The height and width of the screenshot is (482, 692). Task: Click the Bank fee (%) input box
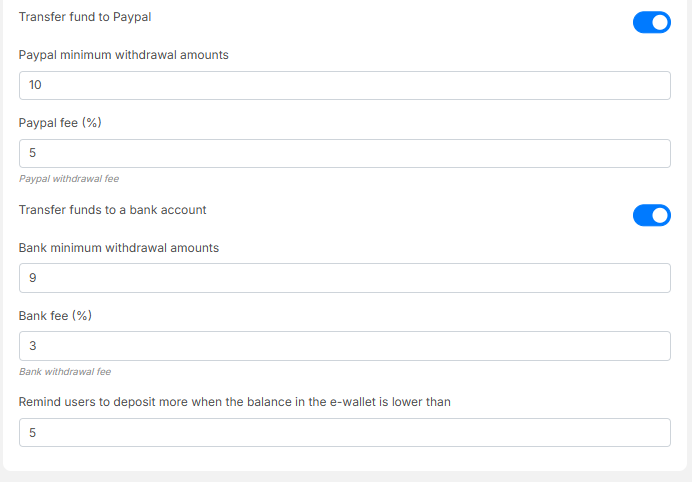click(x=344, y=346)
